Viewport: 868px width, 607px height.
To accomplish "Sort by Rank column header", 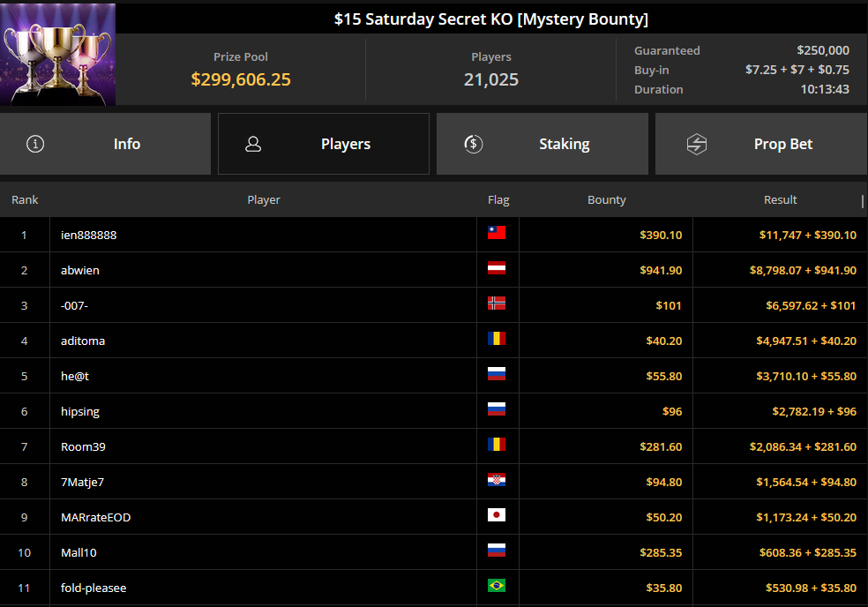I will click(25, 200).
